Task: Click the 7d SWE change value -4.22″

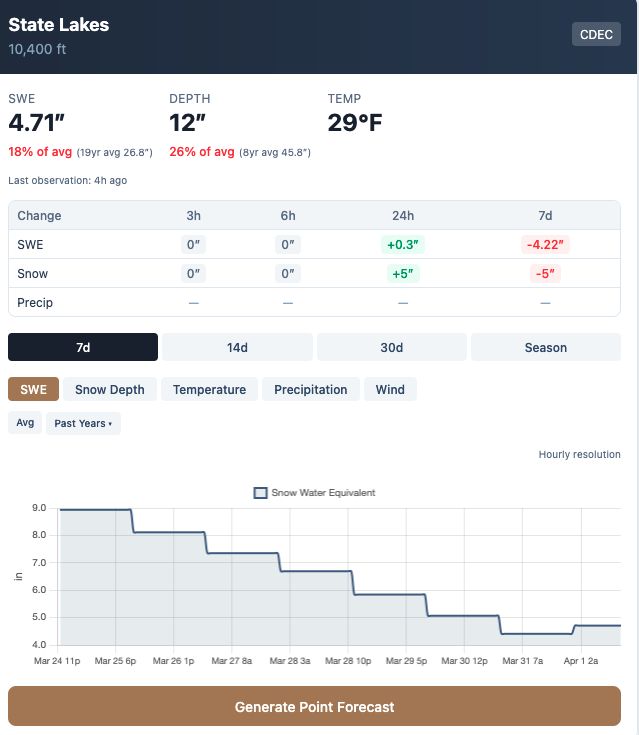Action: click(545, 245)
